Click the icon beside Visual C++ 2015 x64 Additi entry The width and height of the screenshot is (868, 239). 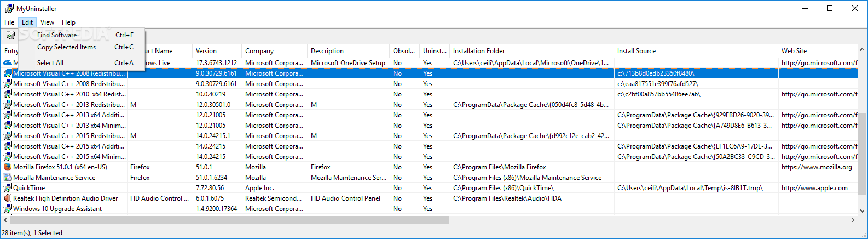(8, 146)
